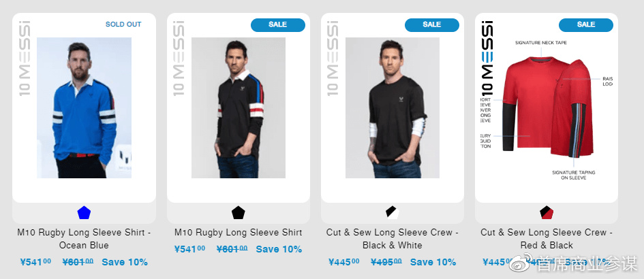Open the Ocean Blue rugby shirt photo
This screenshot has width=644, height=279.
coord(85,108)
